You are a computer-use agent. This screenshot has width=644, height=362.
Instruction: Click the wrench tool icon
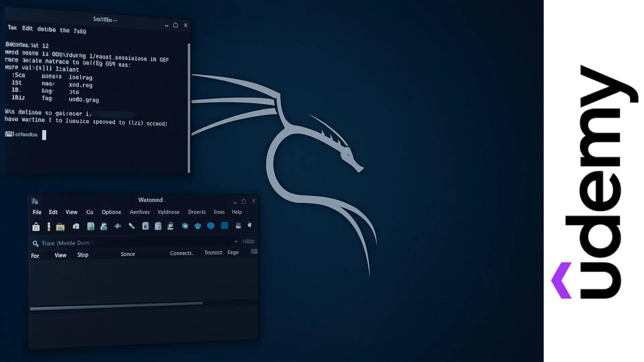click(132, 226)
